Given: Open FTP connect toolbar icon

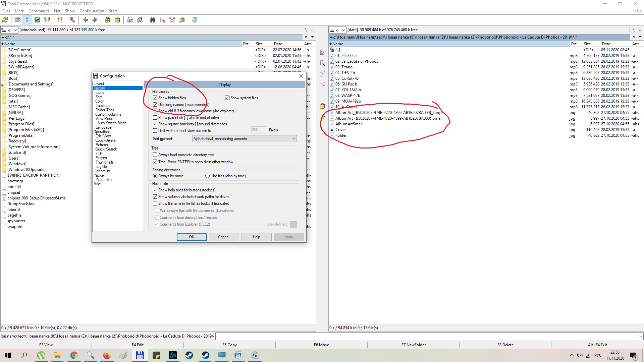Looking at the screenshot, I should [x=130, y=20].
